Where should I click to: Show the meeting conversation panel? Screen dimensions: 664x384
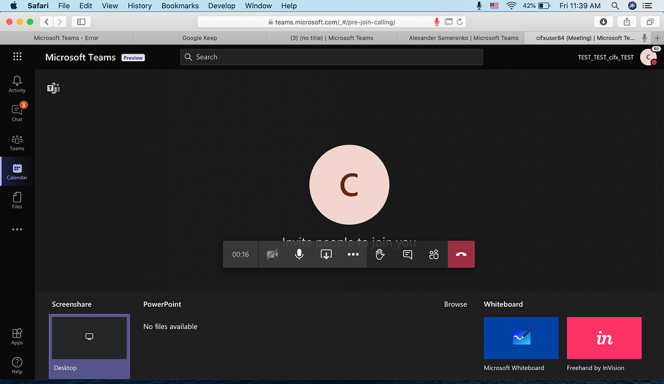coord(407,254)
